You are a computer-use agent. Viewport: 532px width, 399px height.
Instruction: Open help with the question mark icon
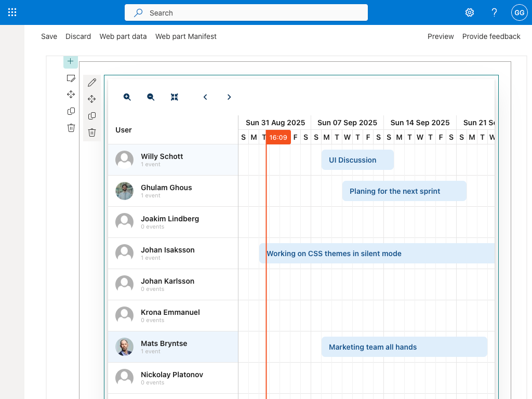pyautogui.click(x=494, y=12)
